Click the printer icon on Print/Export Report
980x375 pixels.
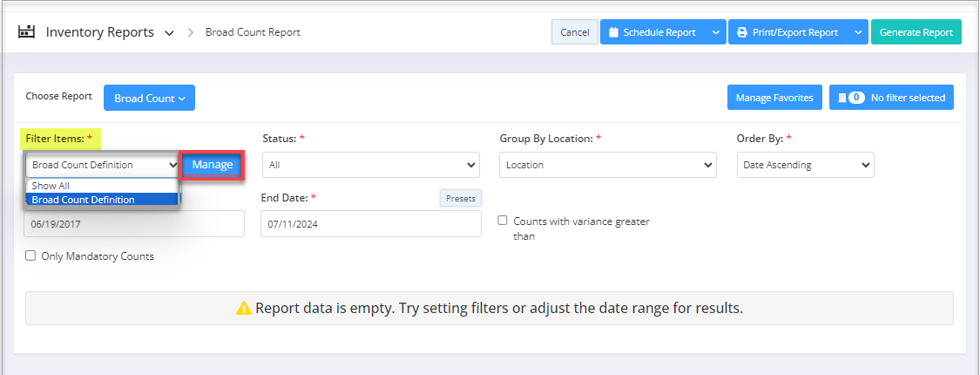741,32
